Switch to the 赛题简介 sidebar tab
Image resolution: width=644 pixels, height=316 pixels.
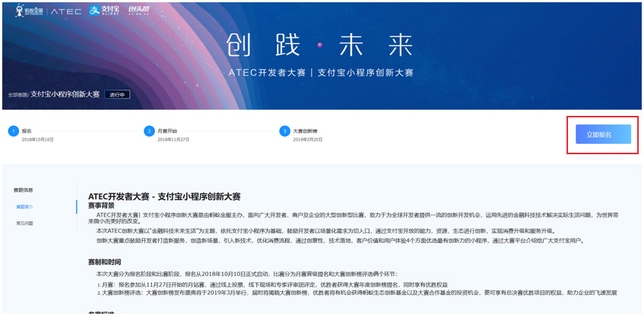point(25,206)
